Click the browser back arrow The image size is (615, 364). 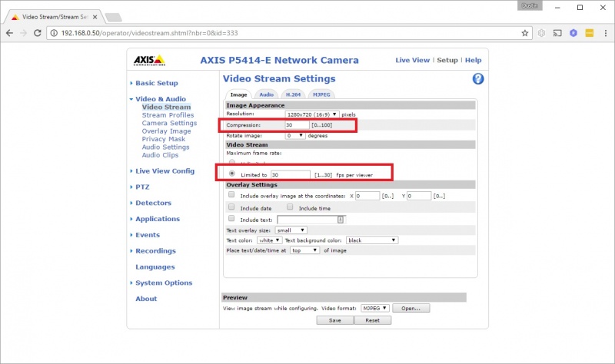9,33
